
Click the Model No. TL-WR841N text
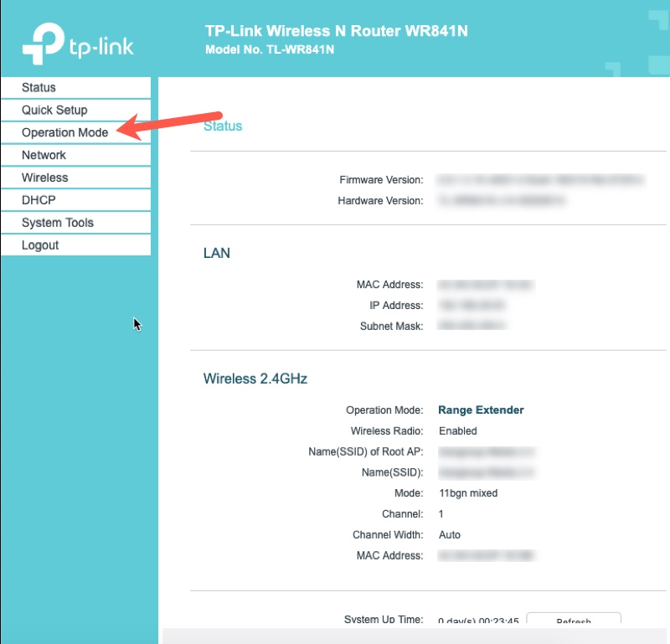270,50
